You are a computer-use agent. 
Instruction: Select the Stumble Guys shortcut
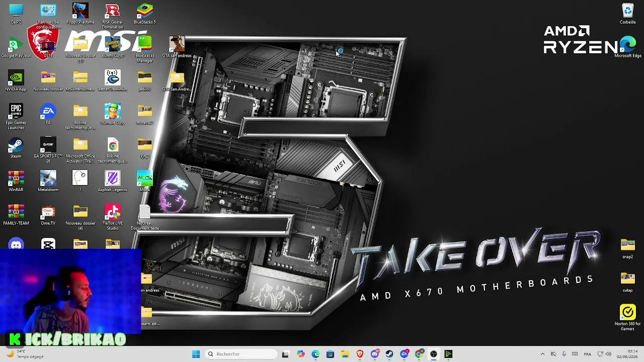point(112,114)
